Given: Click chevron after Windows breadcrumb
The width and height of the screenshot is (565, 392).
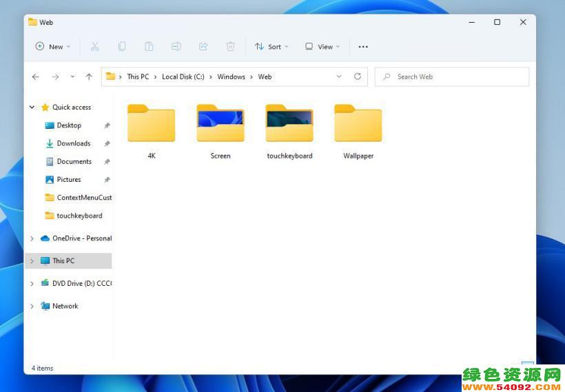Looking at the screenshot, I should [251, 76].
